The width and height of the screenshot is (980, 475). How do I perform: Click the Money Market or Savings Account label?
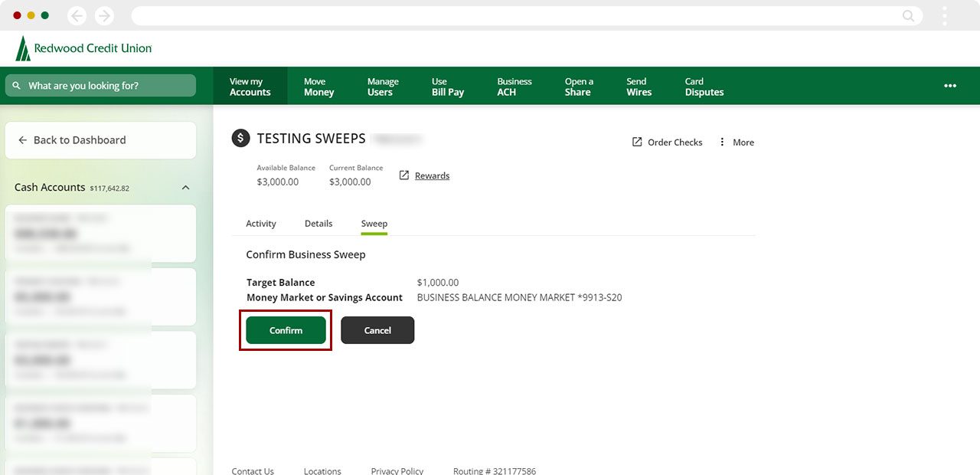[325, 297]
